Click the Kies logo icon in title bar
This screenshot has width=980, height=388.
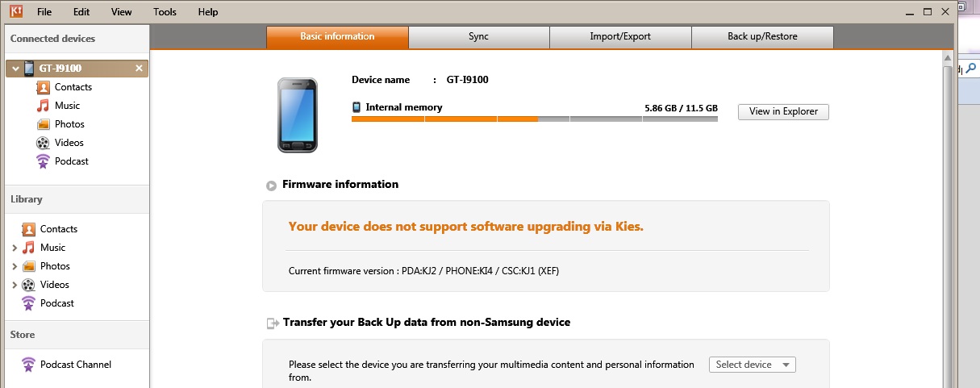pos(15,11)
